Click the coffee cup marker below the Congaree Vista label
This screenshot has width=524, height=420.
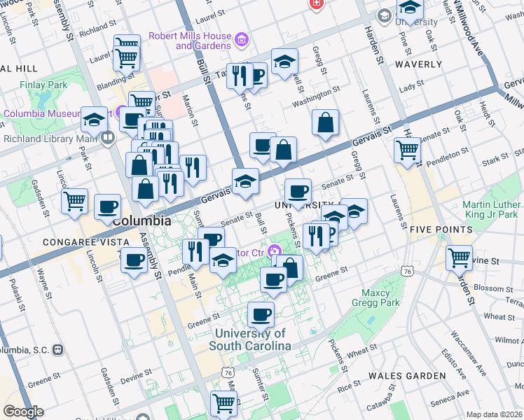[x=134, y=260]
